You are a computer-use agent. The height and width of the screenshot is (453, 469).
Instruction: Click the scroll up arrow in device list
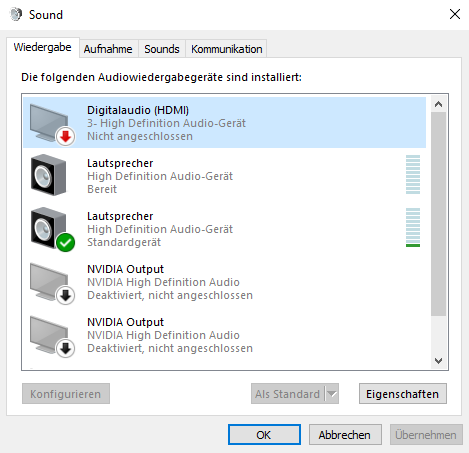click(439, 104)
